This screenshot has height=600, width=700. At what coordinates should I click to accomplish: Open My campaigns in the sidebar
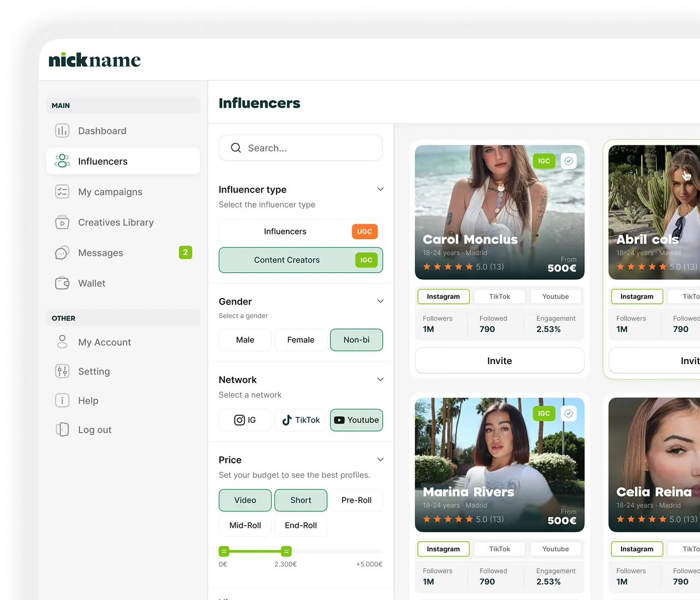(123, 191)
